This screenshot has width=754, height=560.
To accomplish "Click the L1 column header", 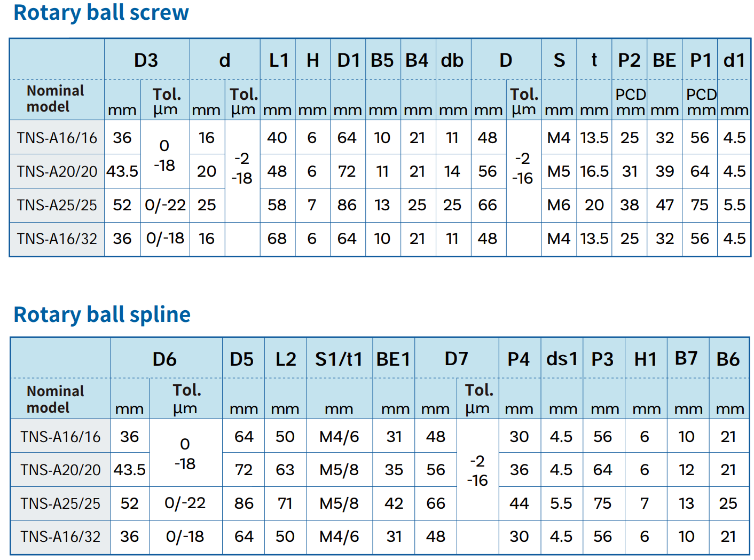I will (x=278, y=60).
